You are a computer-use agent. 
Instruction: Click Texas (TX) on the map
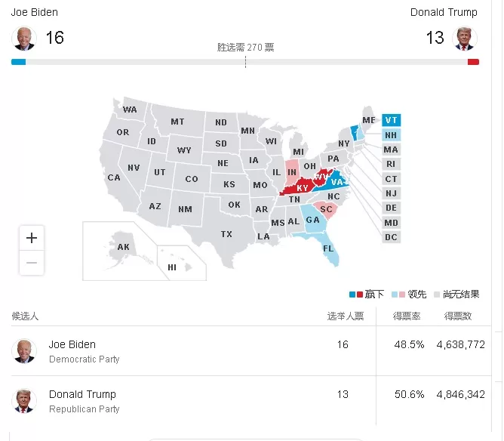point(226,234)
